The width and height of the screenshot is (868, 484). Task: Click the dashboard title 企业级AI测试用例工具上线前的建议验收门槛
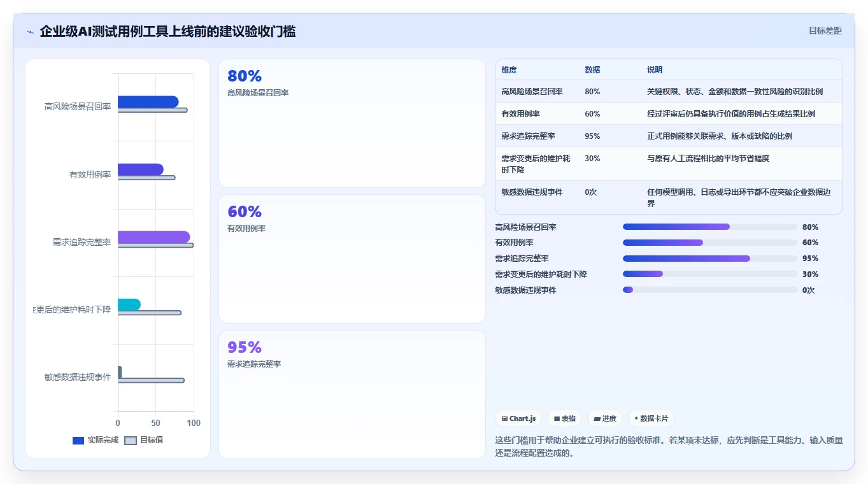[167, 31]
